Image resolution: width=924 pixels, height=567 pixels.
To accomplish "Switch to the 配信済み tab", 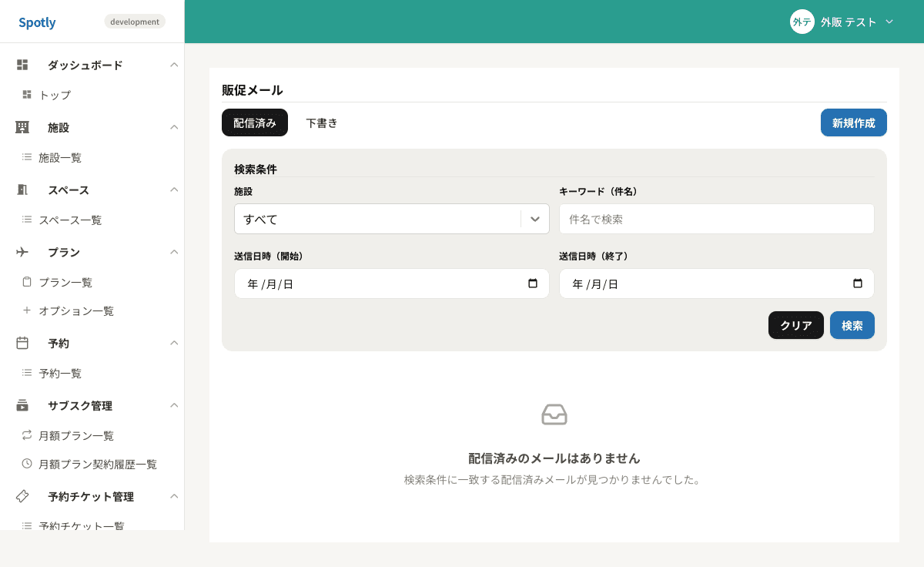I will tap(255, 122).
